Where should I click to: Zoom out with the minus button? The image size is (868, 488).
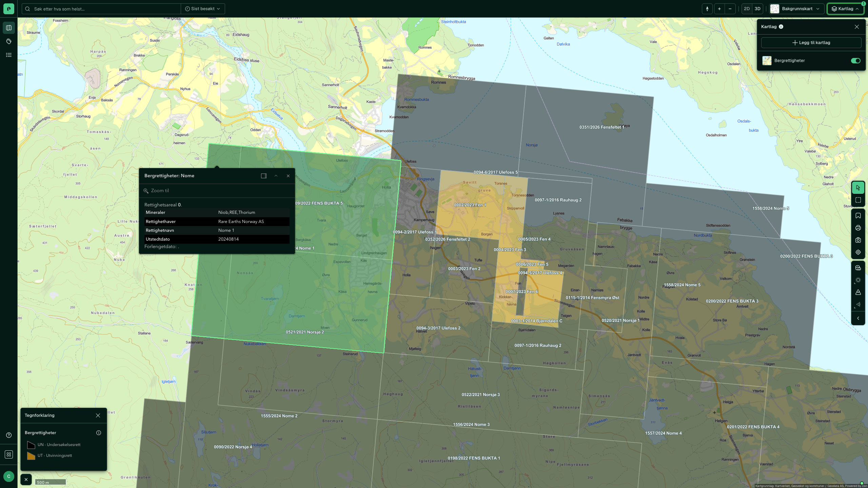(730, 9)
